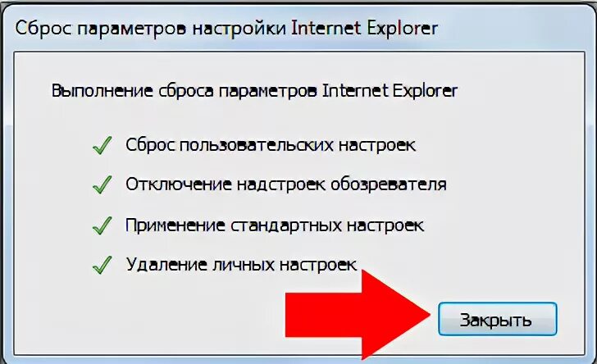Click the word Сброс in title bar

43,29
